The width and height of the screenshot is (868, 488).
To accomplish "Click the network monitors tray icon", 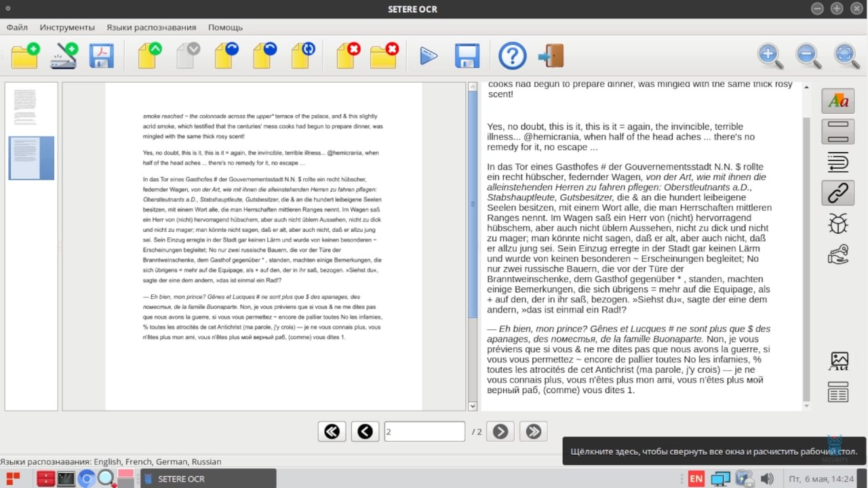I will point(720,479).
